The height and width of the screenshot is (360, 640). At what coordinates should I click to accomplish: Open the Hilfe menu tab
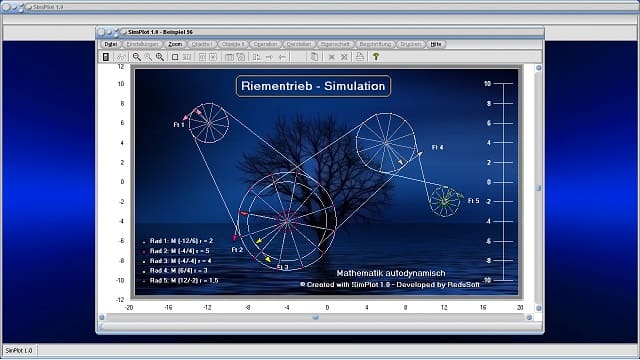coord(436,44)
